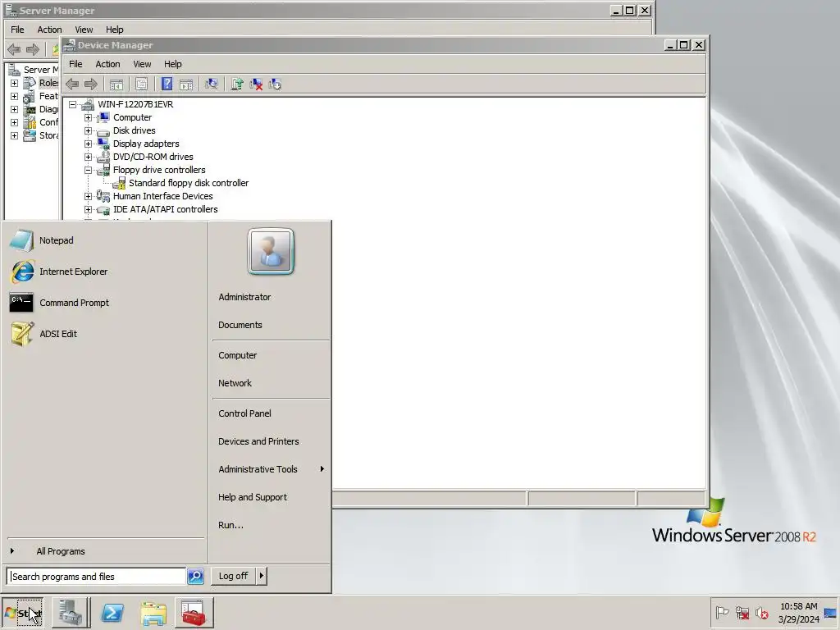Viewport: 840px width, 630px height.
Task: Open Server Manager File menu
Action: [x=17, y=30]
